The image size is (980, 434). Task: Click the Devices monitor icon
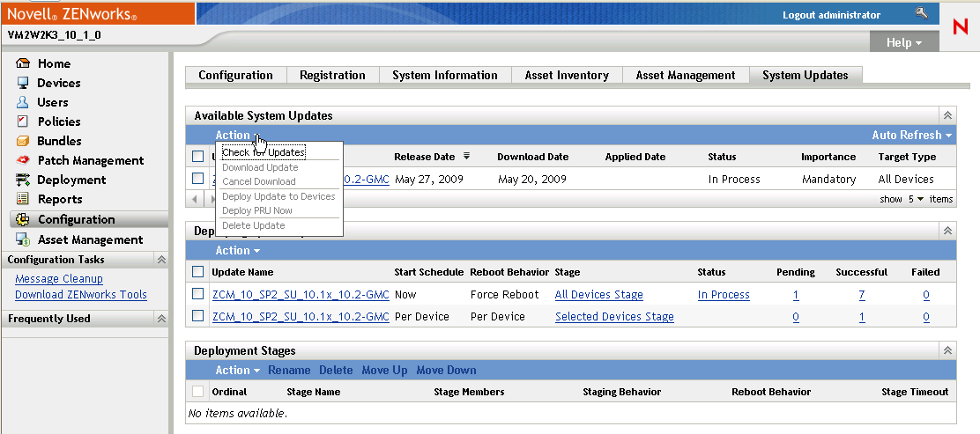click(23, 83)
